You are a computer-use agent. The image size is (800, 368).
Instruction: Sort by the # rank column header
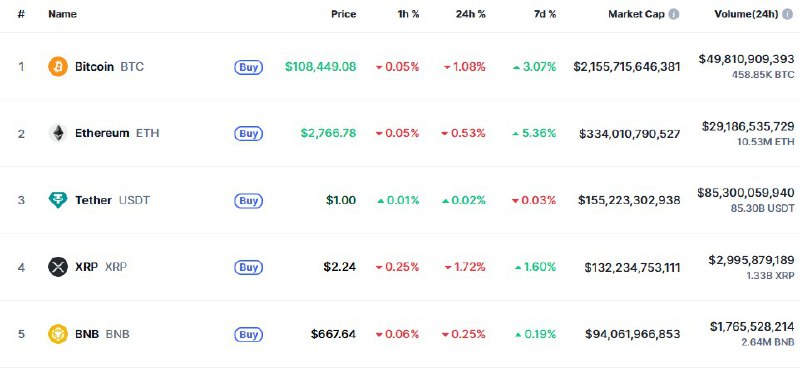pos(21,14)
